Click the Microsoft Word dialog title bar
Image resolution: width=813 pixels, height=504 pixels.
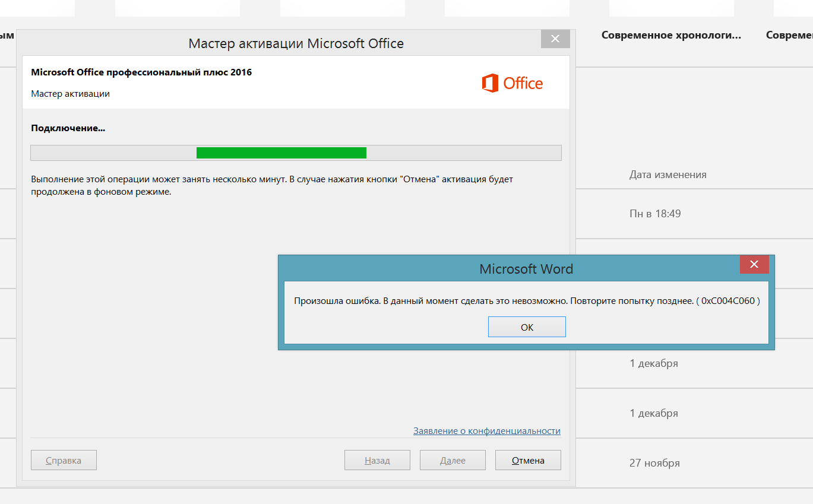[526, 269]
